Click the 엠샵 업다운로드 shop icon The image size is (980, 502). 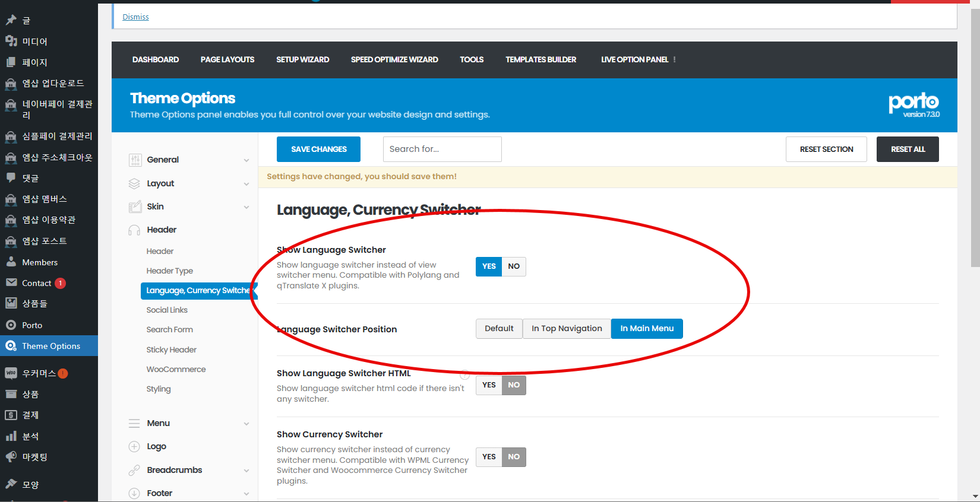point(11,84)
